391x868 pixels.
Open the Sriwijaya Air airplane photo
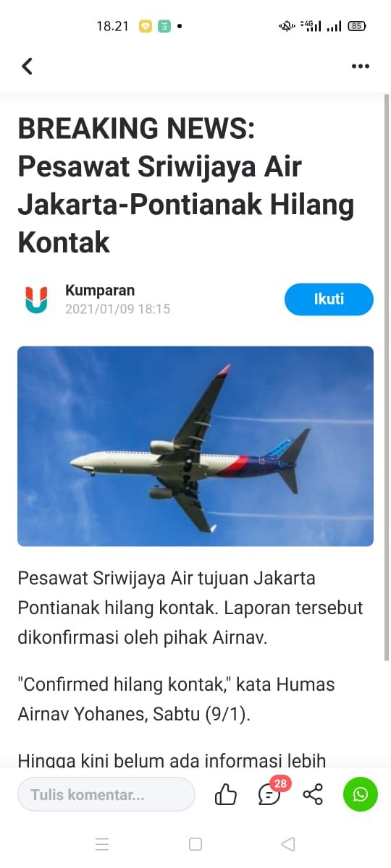[195, 446]
